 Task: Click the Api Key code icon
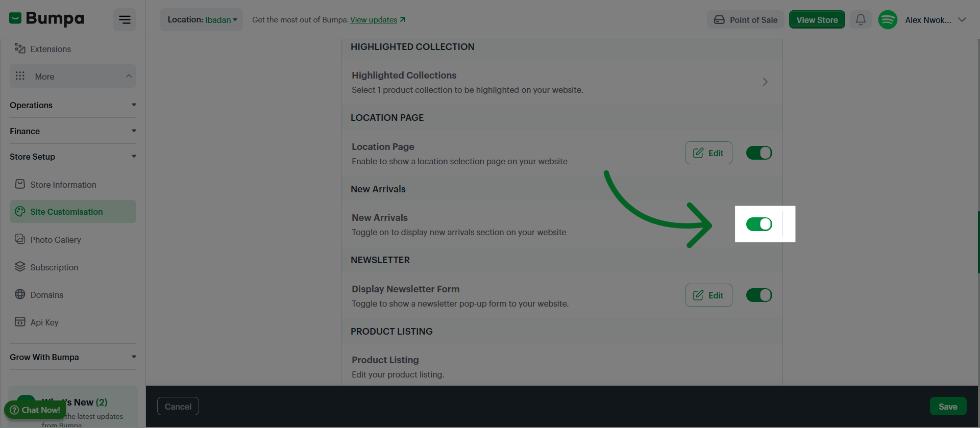(20, 322)
